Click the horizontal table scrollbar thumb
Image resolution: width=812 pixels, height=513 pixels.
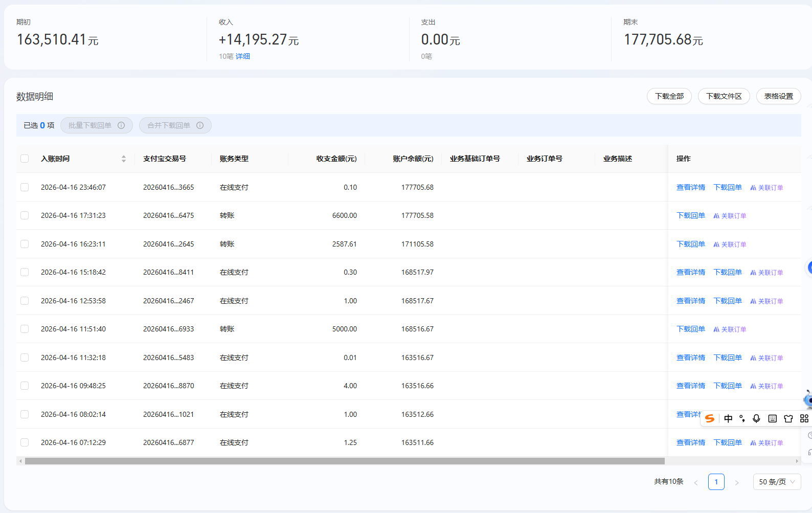tap(344, 461)
